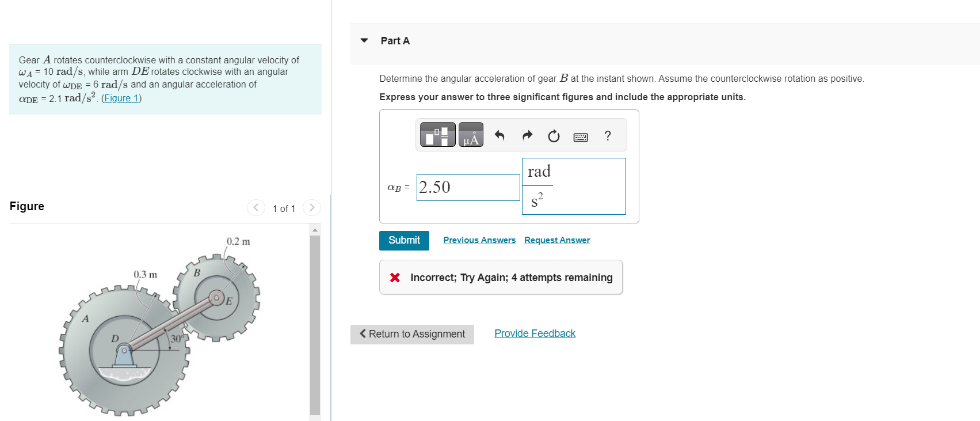Collapse the Part A section triangle

click(x=364, y=40)
